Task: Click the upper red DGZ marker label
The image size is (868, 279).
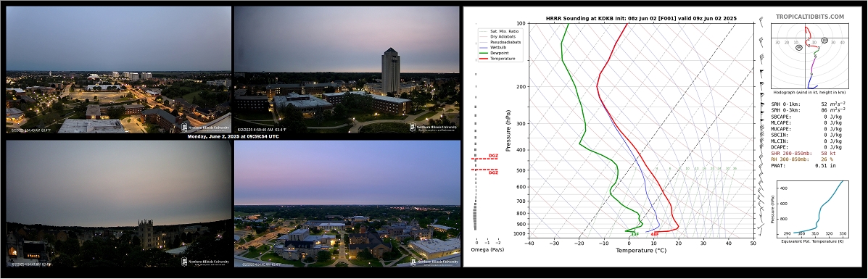Action: point(493,156)
